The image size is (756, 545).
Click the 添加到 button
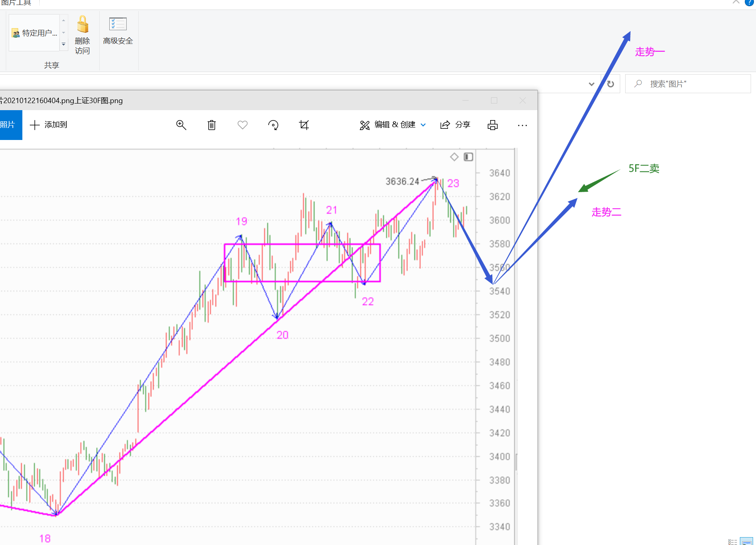49,125
